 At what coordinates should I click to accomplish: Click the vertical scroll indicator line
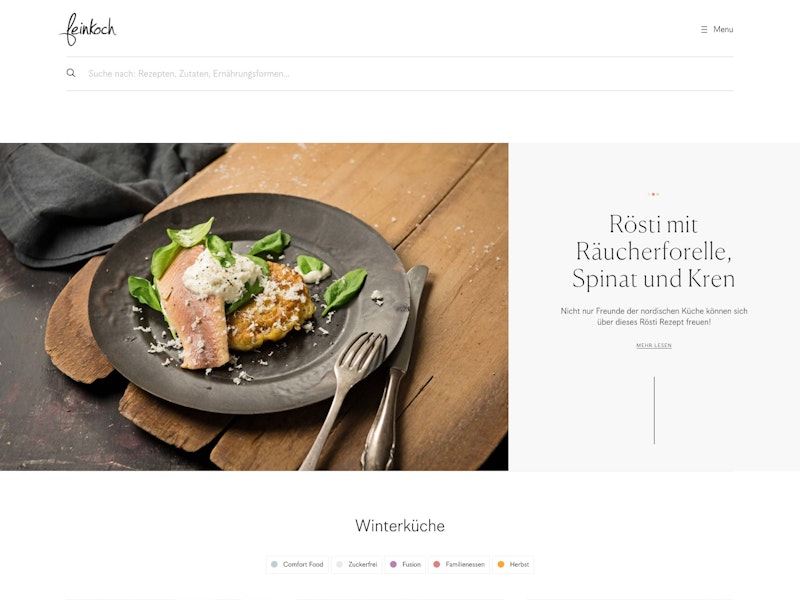(x=654, y=410)
